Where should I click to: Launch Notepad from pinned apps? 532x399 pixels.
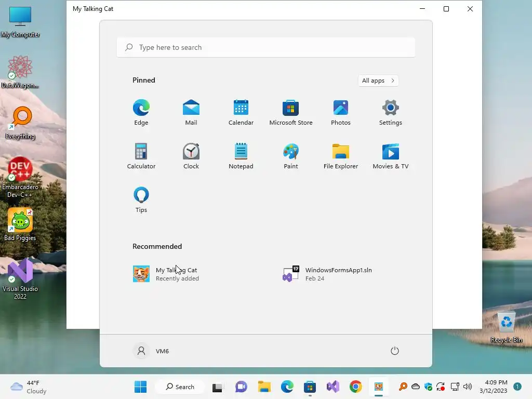[x=241, y=156]
